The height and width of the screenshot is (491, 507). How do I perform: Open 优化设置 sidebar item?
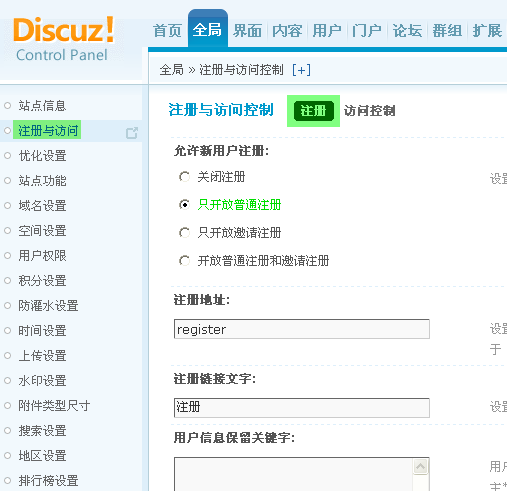[x=42, y=156]
